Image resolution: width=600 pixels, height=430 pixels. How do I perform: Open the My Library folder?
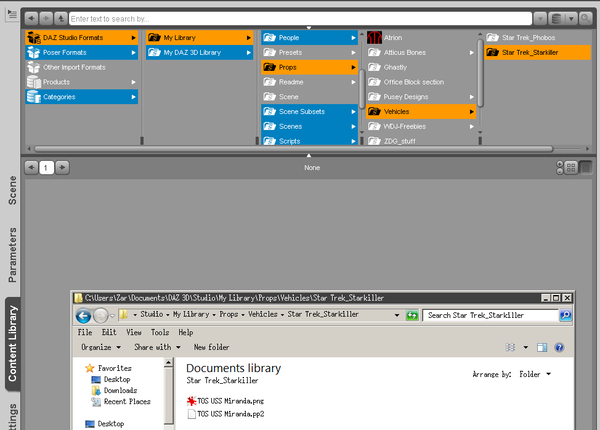pos(199,37)
